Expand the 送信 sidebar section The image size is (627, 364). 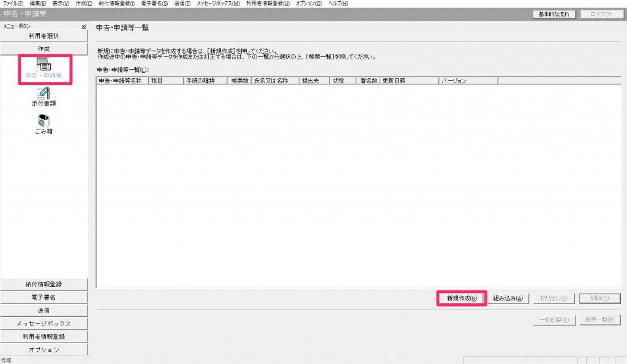tap(43, 310)
